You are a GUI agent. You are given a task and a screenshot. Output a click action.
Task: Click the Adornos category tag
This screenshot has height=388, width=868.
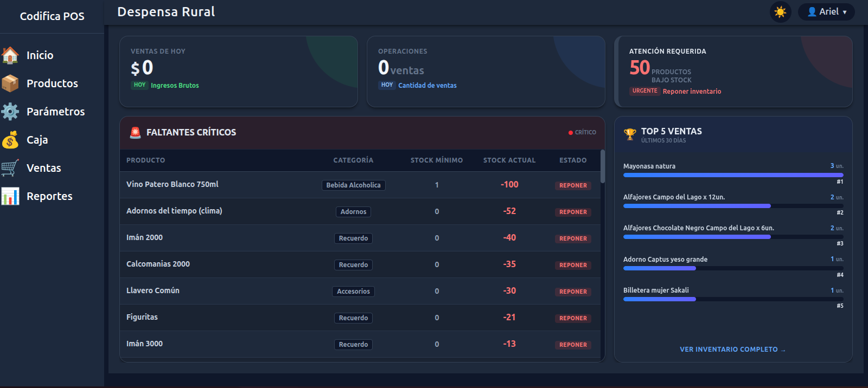353,212
